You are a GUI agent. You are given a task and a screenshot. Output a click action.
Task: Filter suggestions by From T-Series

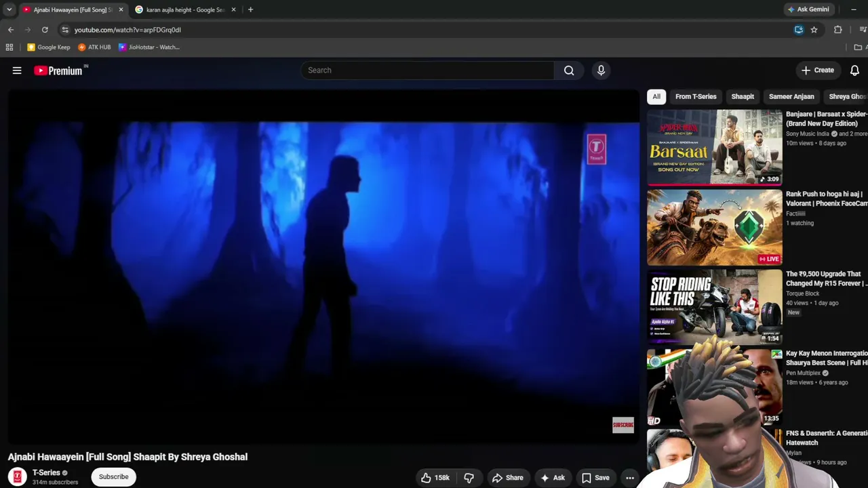point(696,97)
